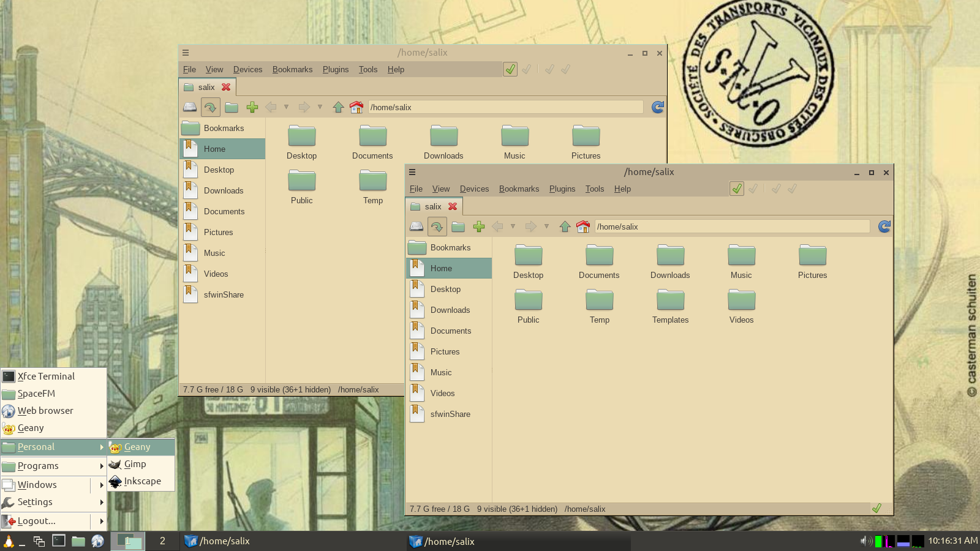980x551 pixels.
Task: Click Back arrow icon in front window toolbar
Action: pos(498,227)
